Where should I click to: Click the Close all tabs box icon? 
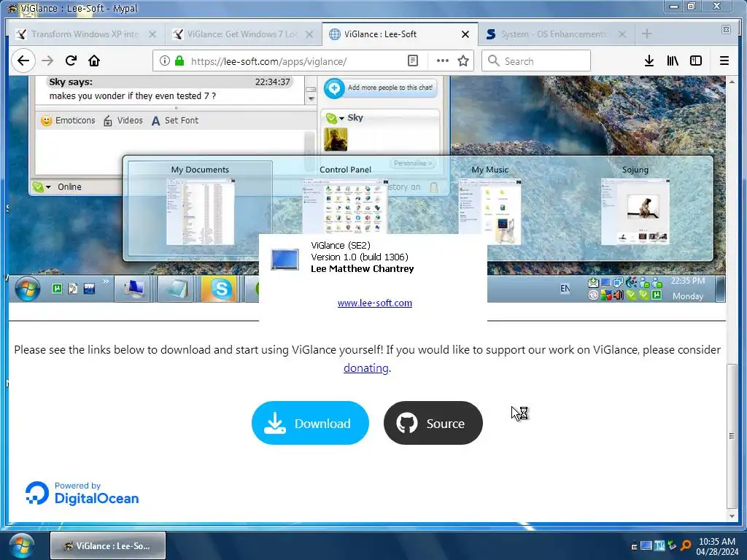[726, 29]
